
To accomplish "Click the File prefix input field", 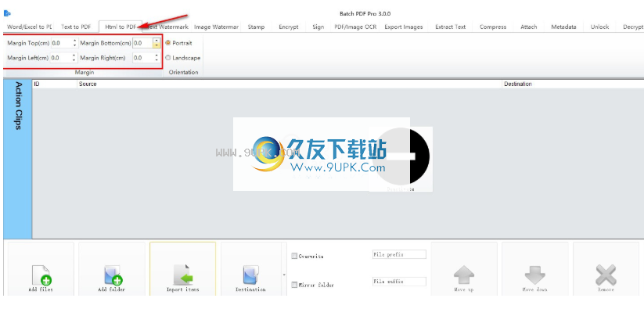I will [399, 254].
